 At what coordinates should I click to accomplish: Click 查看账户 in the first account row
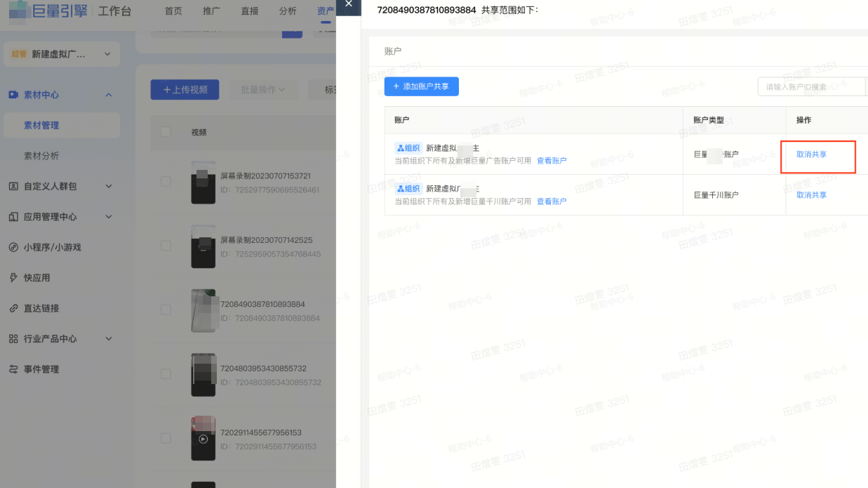552,161
